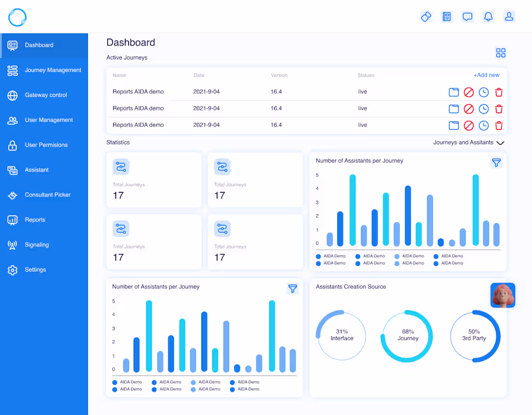Filter the lower Assistants per Journey chart
This screenshot has width=532, height=415.
point(293,288)
